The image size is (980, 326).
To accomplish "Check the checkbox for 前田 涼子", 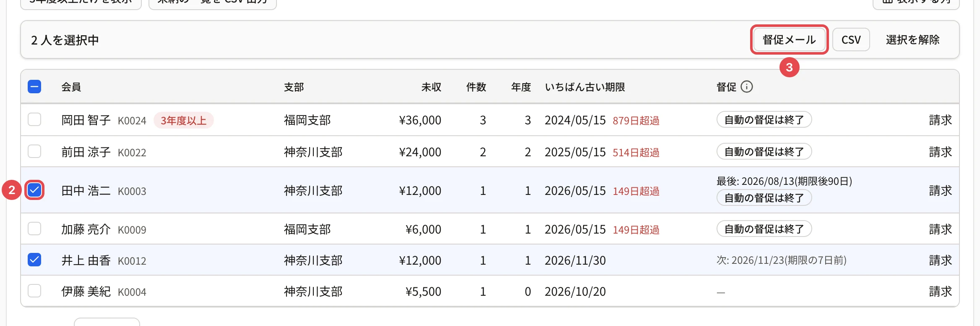I will [x=34, y=151].
